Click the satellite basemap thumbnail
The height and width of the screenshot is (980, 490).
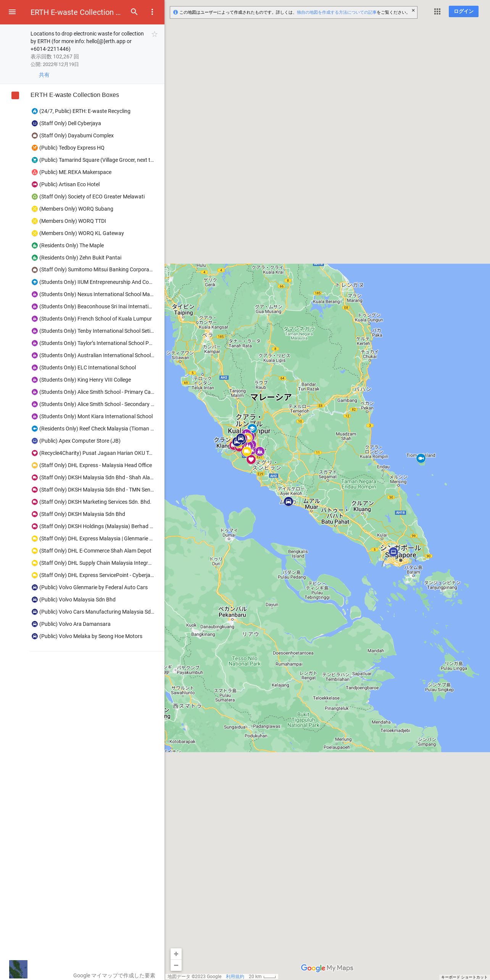(x=18, y=969)
